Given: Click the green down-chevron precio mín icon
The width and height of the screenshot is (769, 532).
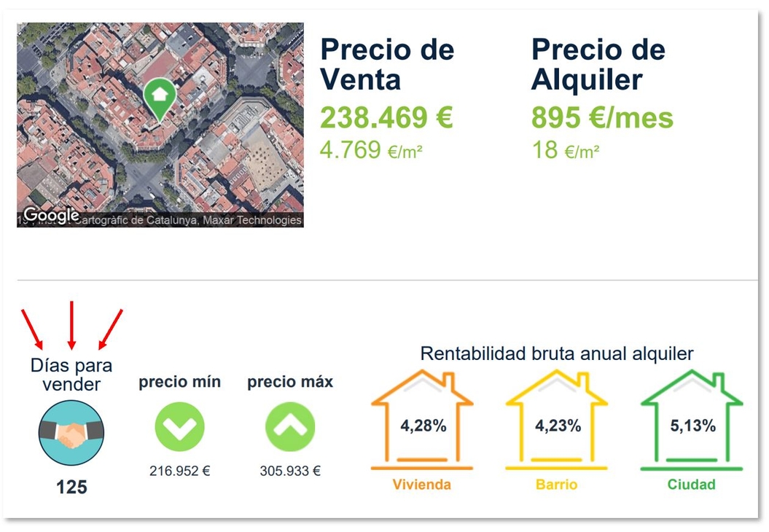Looking at the screenshot, I should [x=179, y=426].
